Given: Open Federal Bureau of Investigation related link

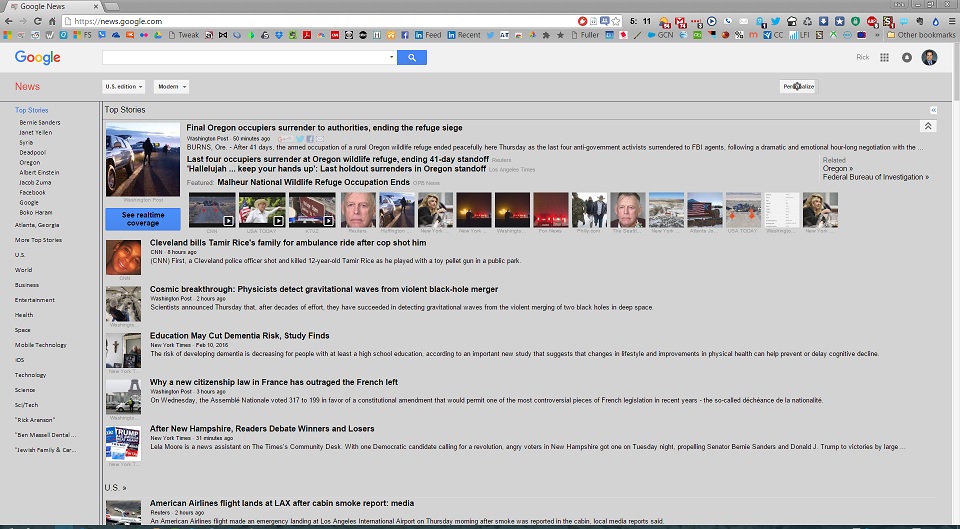Looking at the screenshot, I should [876, 177].
